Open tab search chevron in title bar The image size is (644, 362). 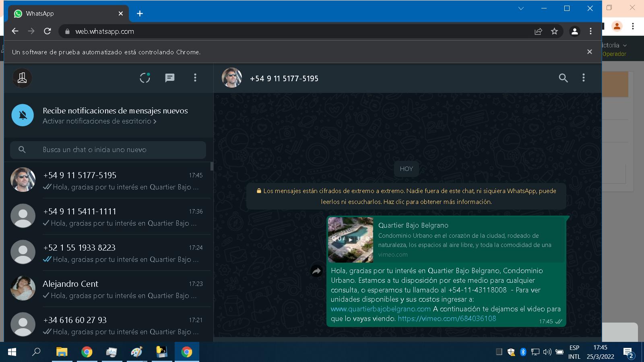pyautogui.click(x=521, y=8)
